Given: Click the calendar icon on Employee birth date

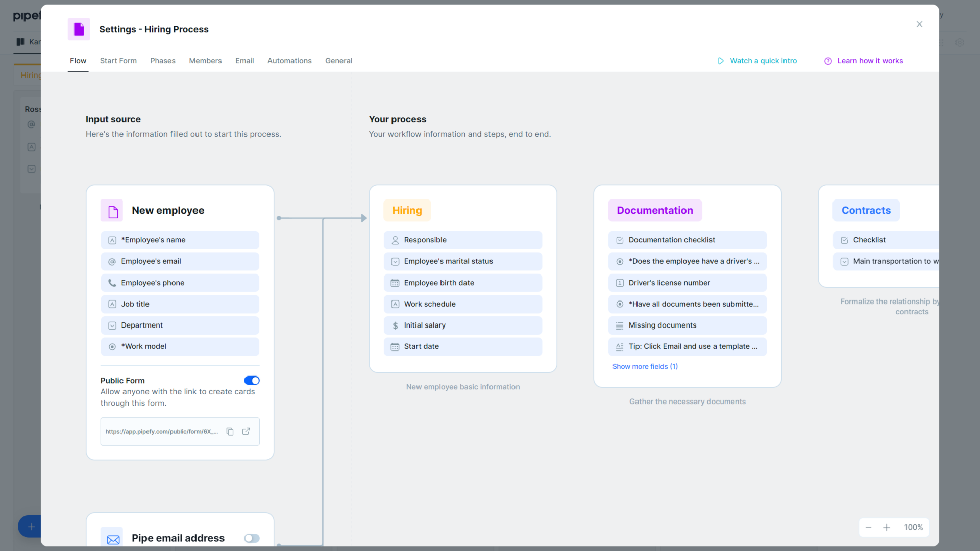Looking at the screenshot, I should click(395, 283).
